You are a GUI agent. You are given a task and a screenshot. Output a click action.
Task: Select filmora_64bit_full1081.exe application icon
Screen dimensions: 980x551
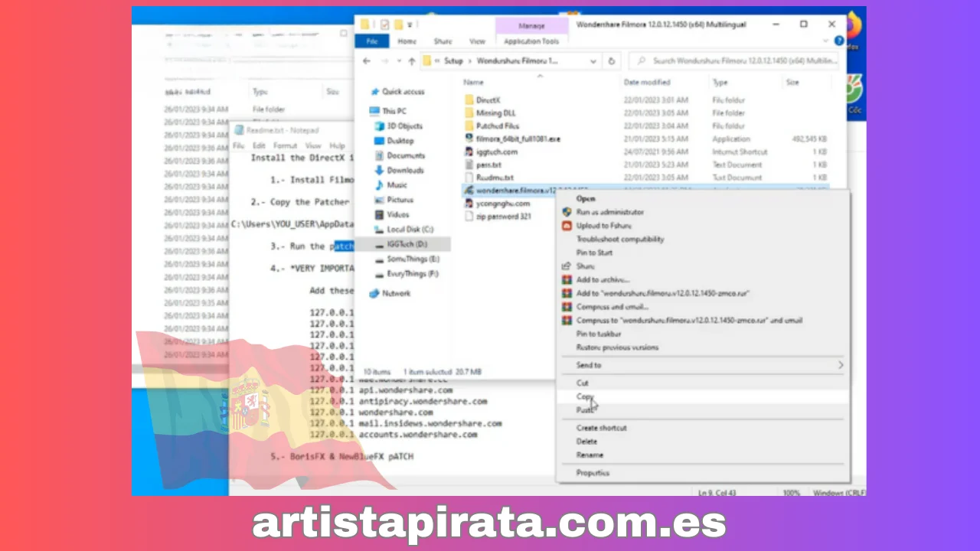pos(470,139)
